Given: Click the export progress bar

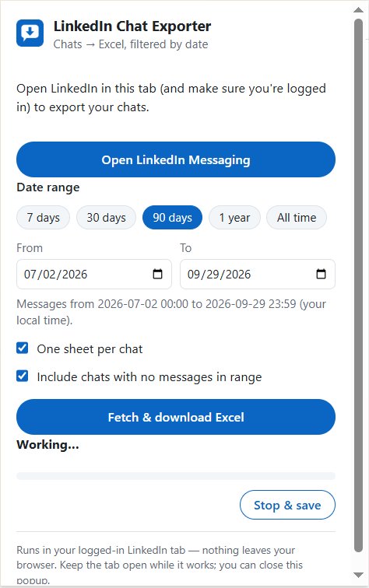Looking at the screenshot, I should pos(176,476).
